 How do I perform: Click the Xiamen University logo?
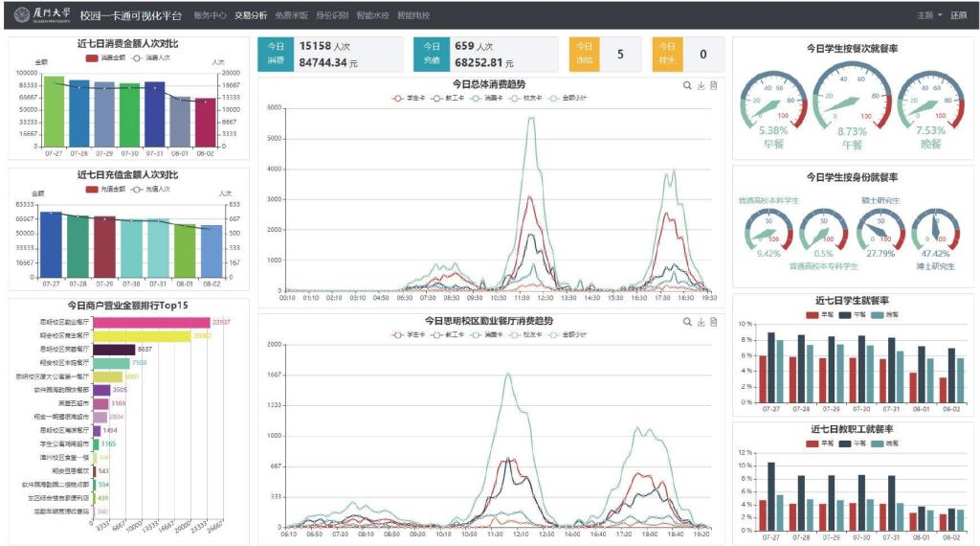tap(42, 15)
